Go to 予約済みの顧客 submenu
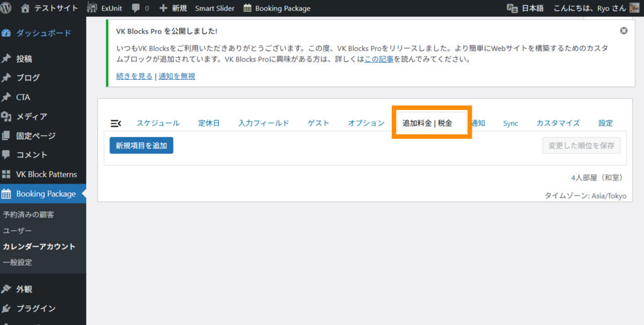644x325 pixels. pyautogui.click(x=28, y=215)
